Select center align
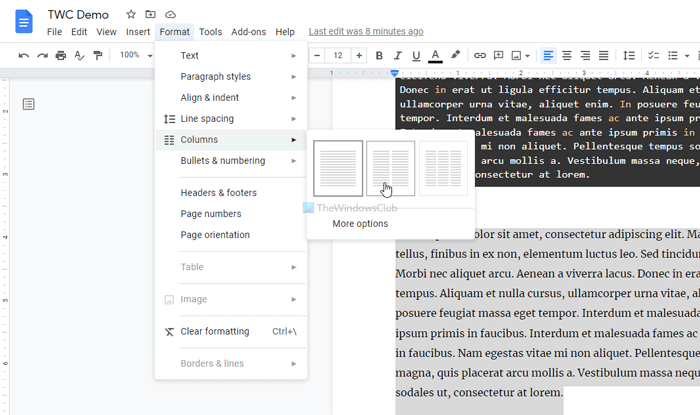700x415 pixels. [567, 55]
